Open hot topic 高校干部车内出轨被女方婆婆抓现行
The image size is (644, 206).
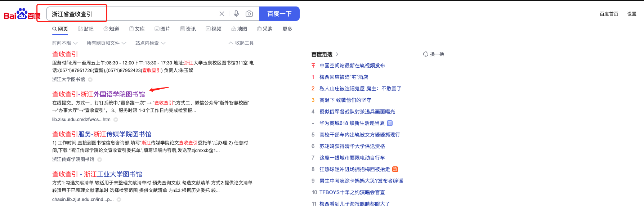pyautogui.click(x=360, y=135)
